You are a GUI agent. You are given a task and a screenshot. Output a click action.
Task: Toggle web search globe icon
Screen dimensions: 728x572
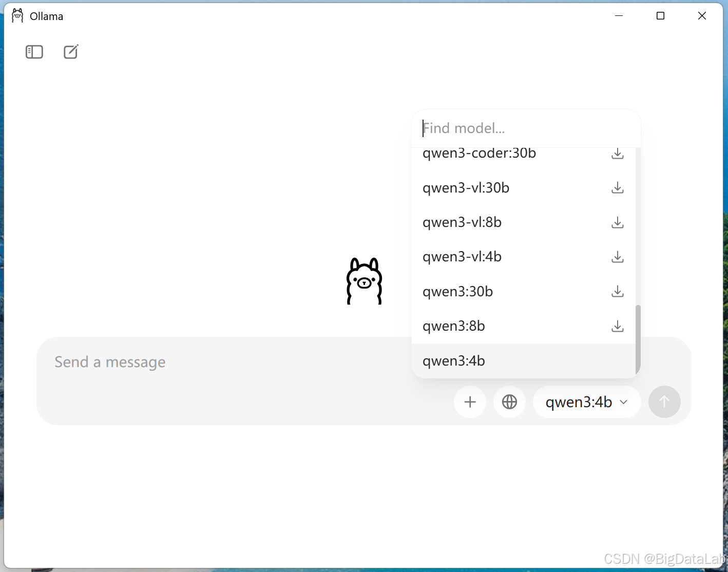[509, 402]
